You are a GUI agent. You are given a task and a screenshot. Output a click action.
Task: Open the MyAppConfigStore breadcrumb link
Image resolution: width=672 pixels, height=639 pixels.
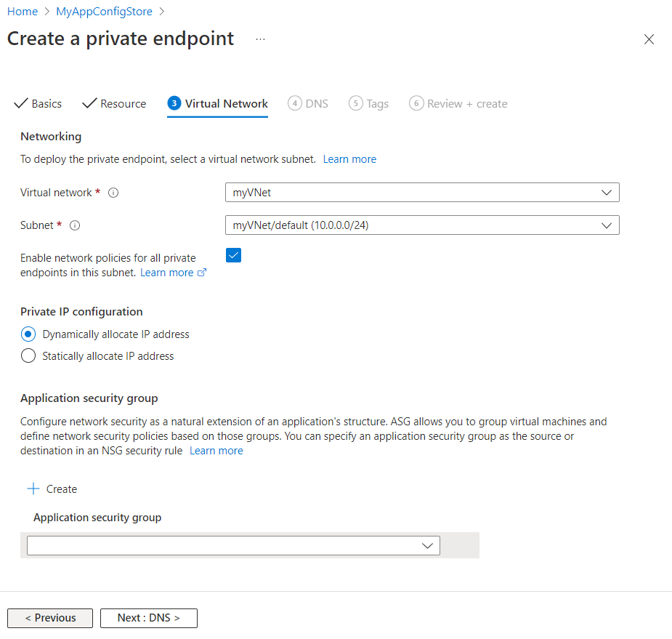[105, 12]
